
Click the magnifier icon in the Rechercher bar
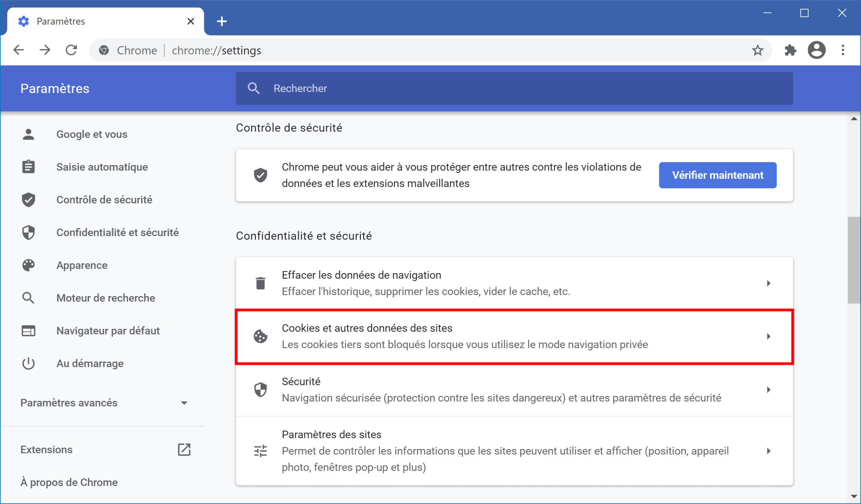[254, 88]
